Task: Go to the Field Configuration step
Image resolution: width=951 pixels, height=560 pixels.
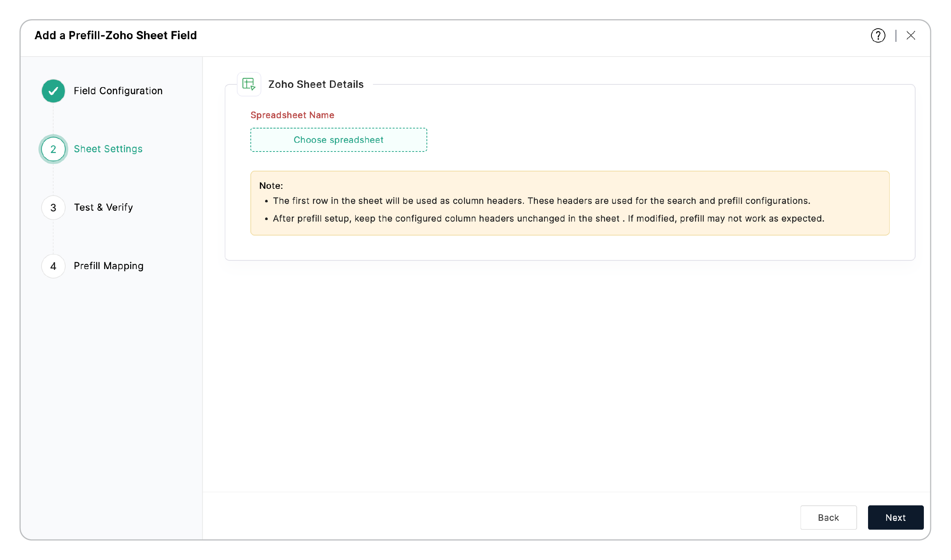Action: click(x=118, y=91)
